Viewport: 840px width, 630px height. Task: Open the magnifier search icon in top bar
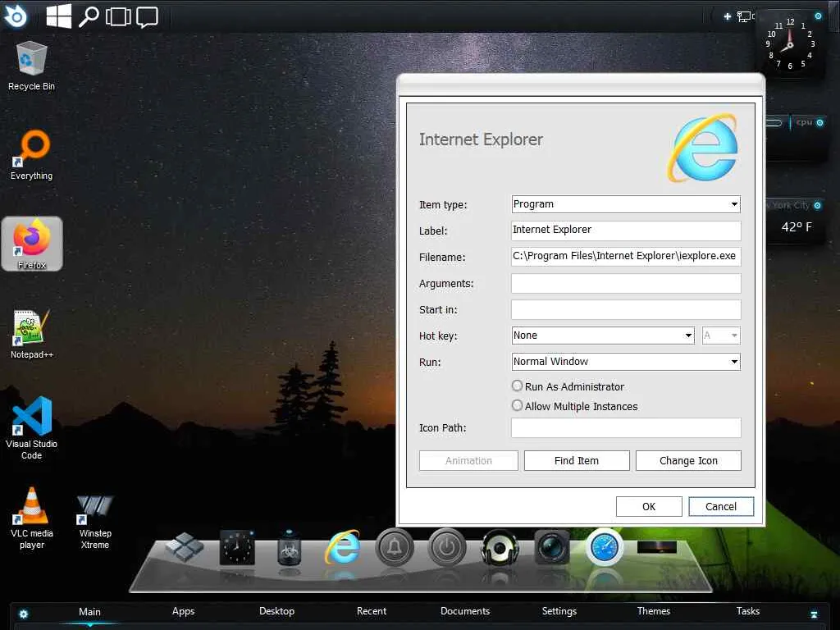(x=89, y=16)
